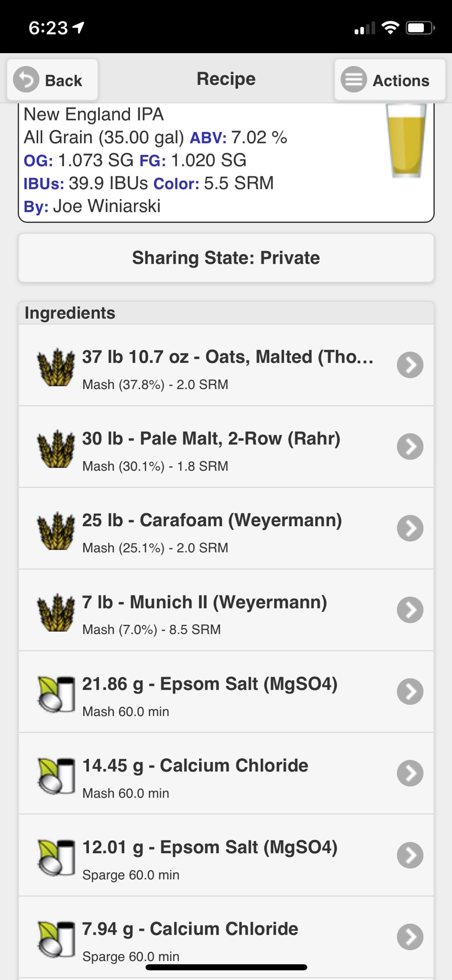
Task: Tap the additive icon for 14.45 g Calcium Chloride
Action: pos(56,776)
